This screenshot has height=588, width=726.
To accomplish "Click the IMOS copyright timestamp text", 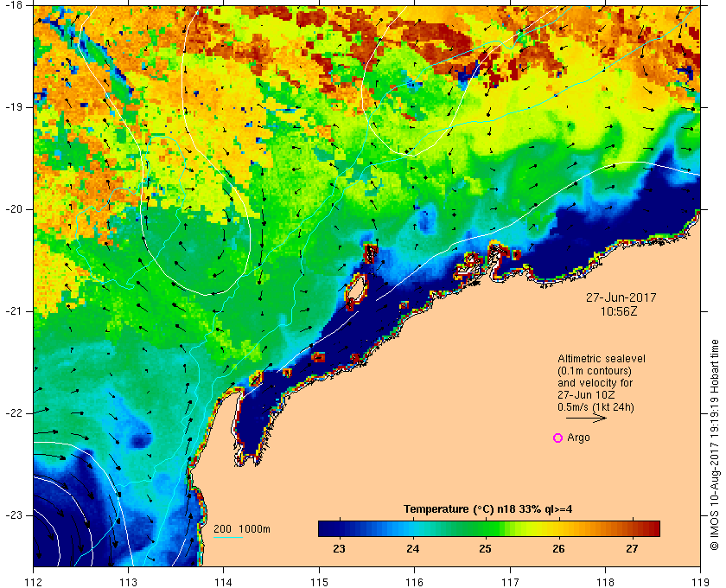I will click(715, 444).
